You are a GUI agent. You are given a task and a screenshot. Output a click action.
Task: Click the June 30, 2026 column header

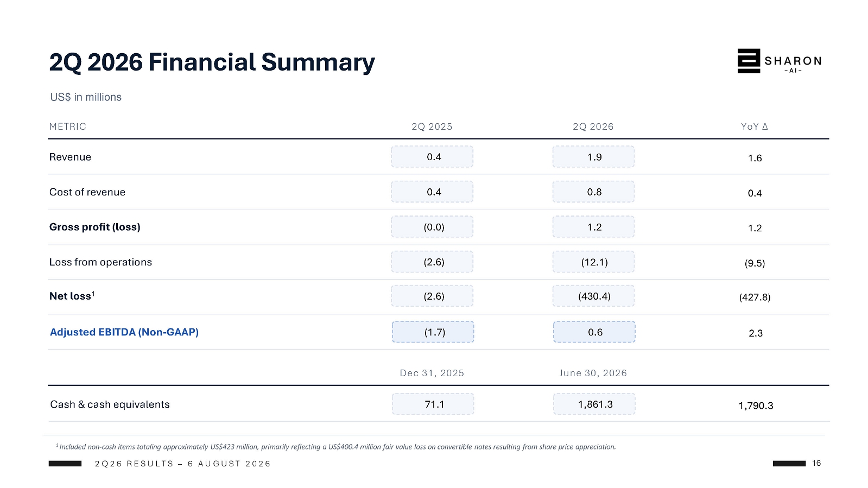coord(593,373)
